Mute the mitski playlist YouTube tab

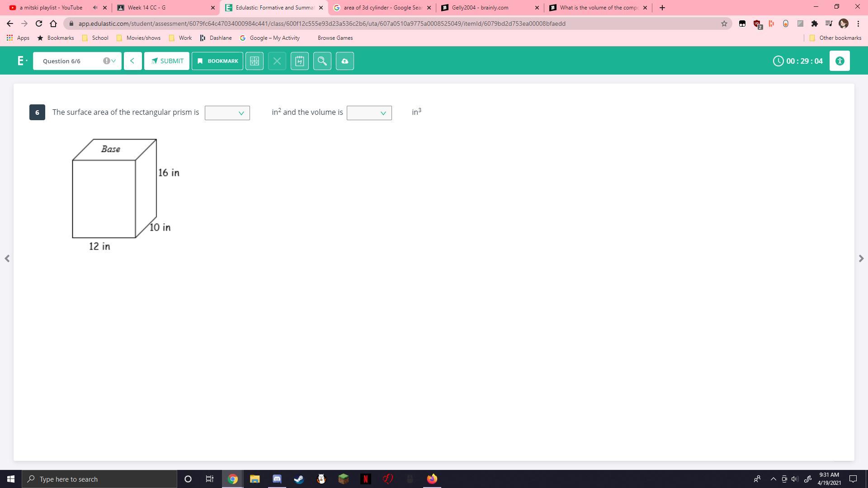point(95,8)
